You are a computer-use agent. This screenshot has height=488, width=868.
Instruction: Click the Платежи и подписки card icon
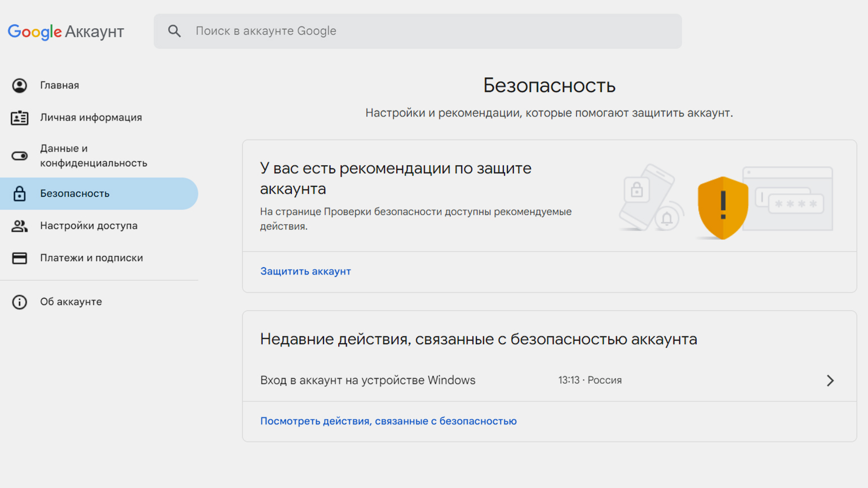click(20, 258)
